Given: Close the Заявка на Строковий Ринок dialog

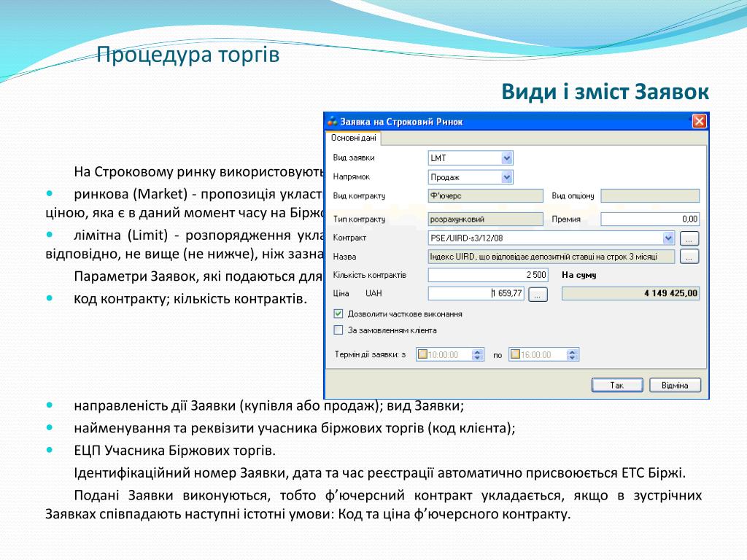Looking at the screenshot, I should pyautogui.click(x=698, y=122).
